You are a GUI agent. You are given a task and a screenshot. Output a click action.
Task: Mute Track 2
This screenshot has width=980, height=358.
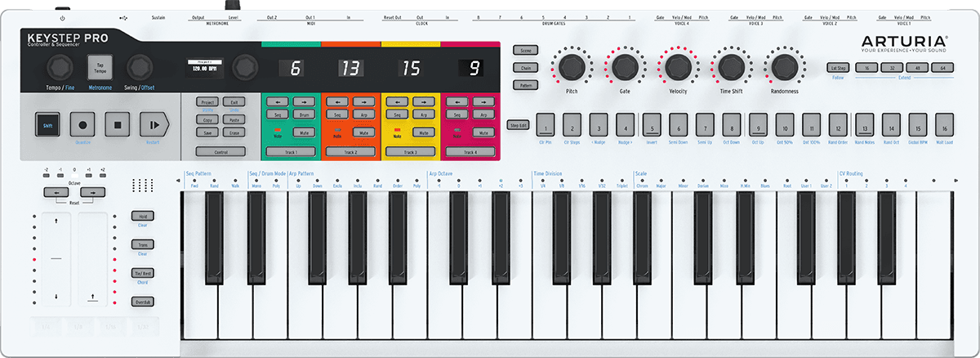pos(363,132)
